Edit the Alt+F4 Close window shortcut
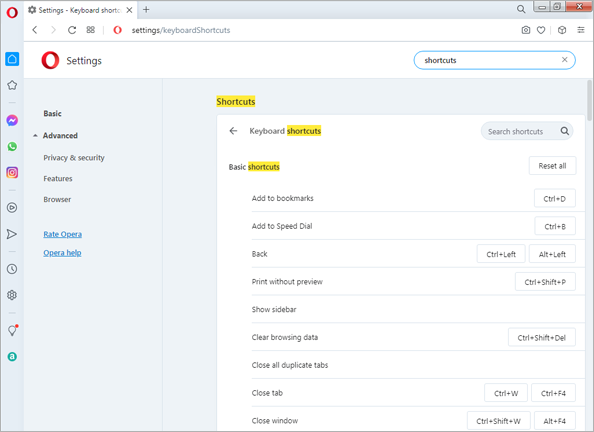This screenshot has height=432, width=594. coord(555,421)
